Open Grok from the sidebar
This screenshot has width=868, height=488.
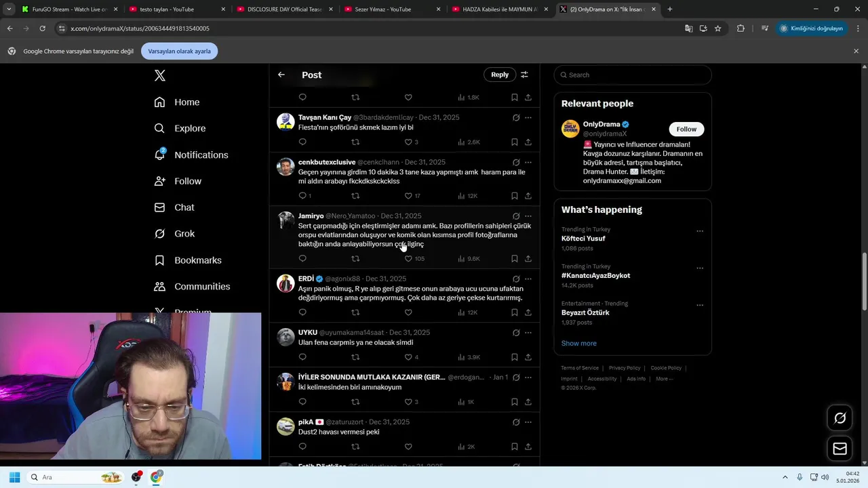pos(174,234)
